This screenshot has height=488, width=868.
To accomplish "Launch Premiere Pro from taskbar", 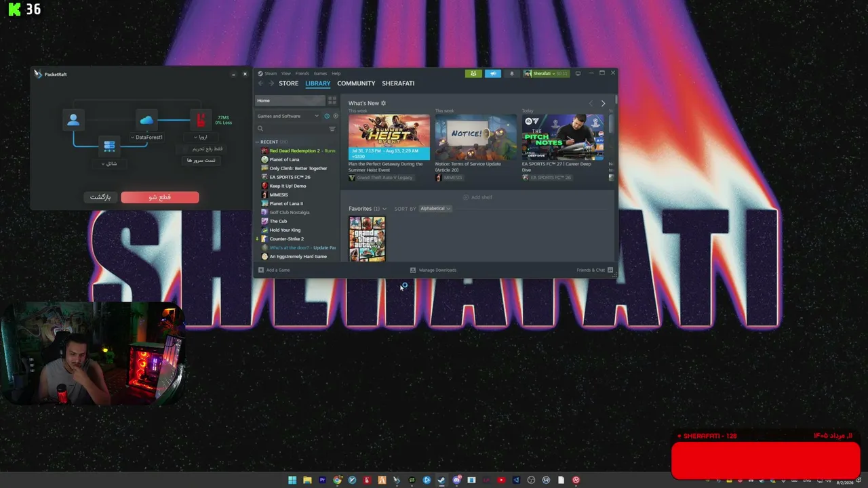I will click(322, 480).
